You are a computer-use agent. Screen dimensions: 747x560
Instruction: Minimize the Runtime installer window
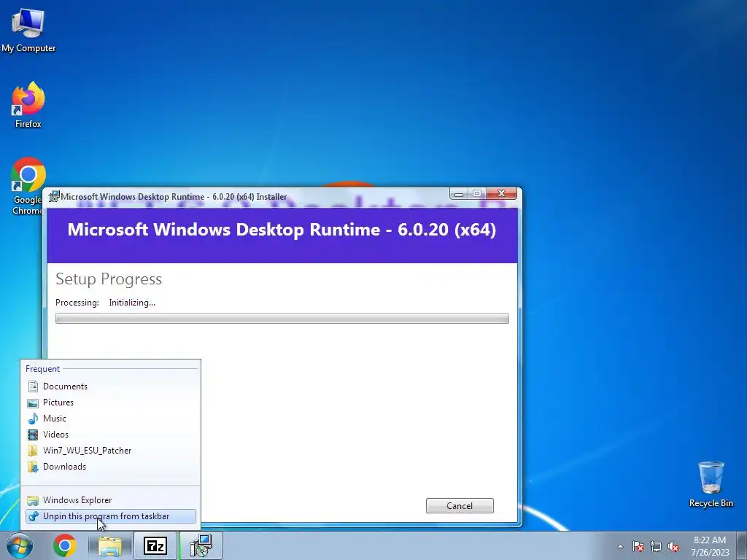[x=458, y=194]
